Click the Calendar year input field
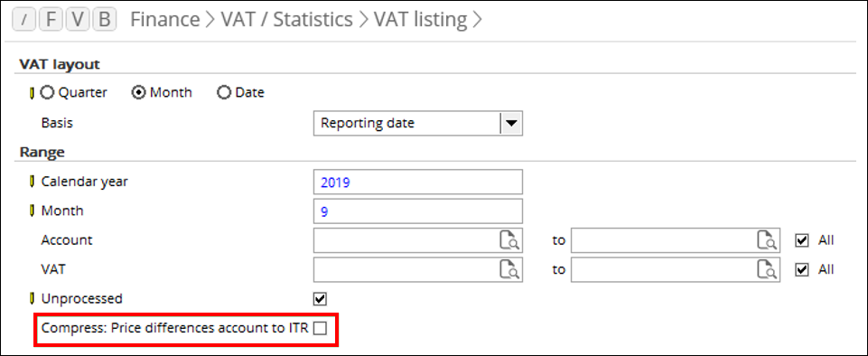 pos(418,183)
